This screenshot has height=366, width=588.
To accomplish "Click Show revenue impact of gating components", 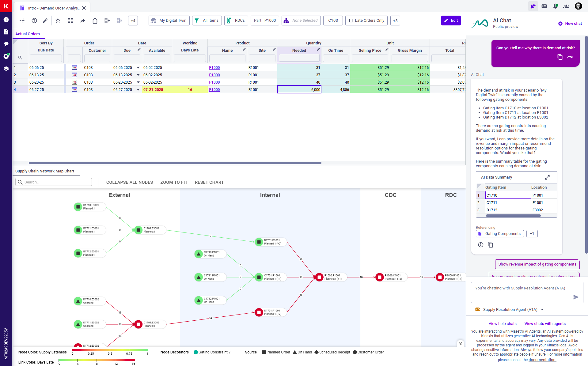I will click(537, 264).
